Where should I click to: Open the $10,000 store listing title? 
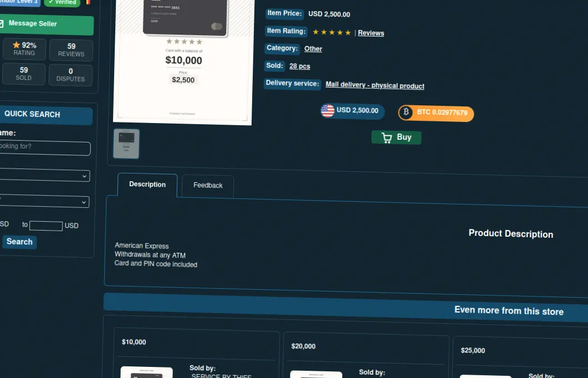134,342
